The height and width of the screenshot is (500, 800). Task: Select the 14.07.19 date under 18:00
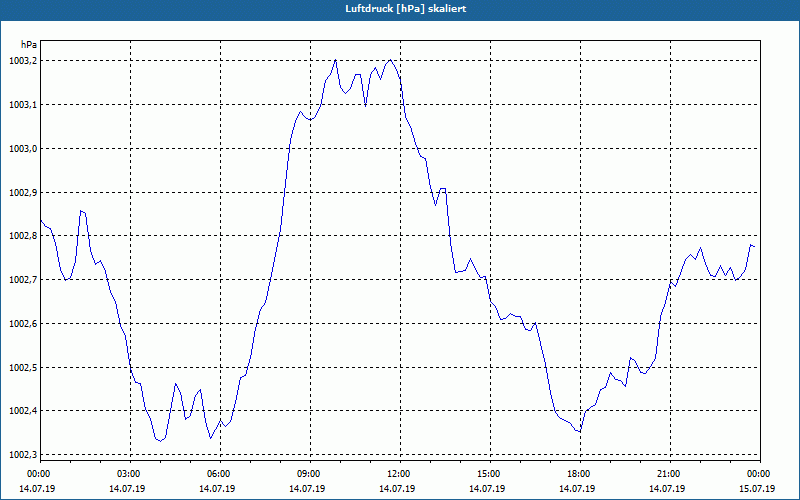(x=577, y=488)
